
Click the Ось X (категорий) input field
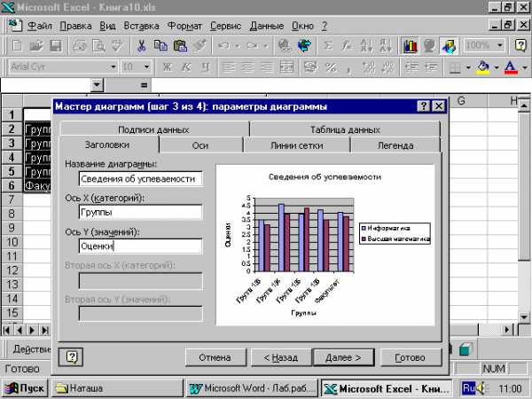tap(140, 212)
